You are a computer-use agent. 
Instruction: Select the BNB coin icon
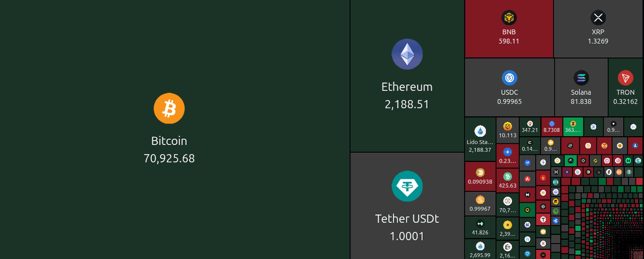(509, 18)
